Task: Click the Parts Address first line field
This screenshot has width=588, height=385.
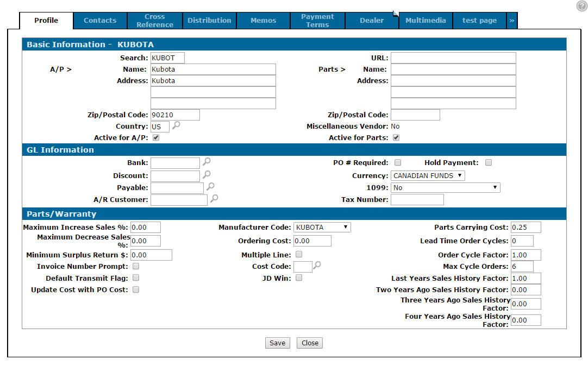Action: (x=453, y=80)
